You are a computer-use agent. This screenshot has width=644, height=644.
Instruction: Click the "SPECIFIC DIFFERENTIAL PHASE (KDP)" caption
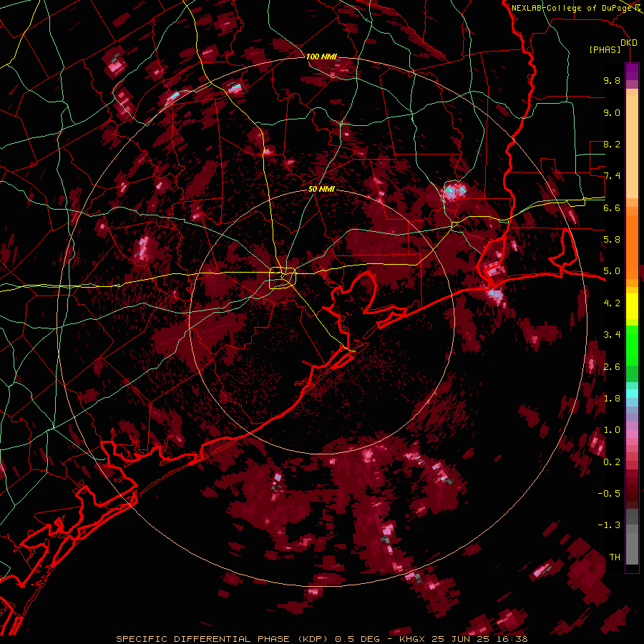220,639
